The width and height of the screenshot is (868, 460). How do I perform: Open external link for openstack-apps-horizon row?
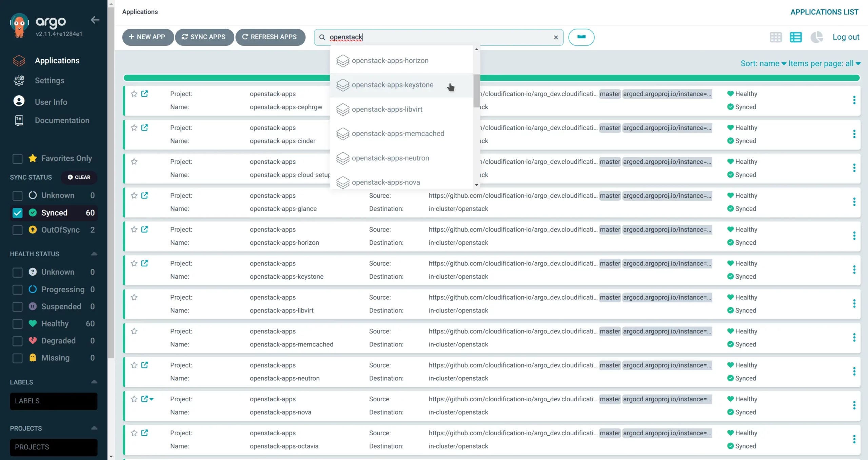(x=144, y=229)
